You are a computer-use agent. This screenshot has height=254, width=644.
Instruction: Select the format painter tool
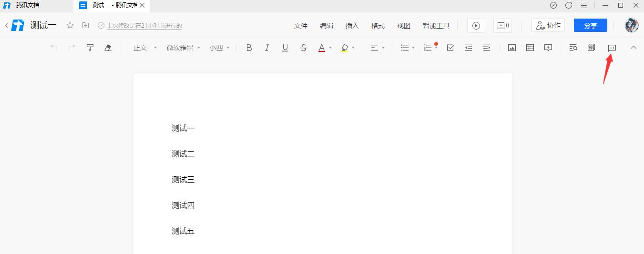pyautogui.click(x=90, y=48)
